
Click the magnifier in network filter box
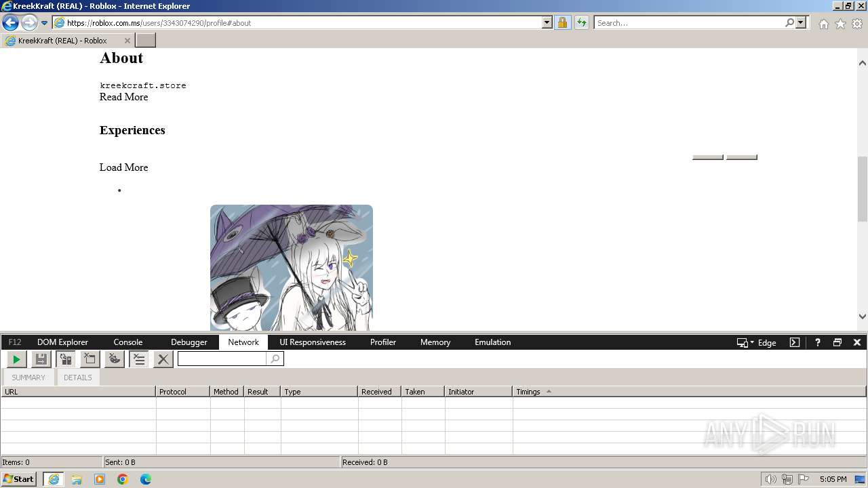point(275,359)
